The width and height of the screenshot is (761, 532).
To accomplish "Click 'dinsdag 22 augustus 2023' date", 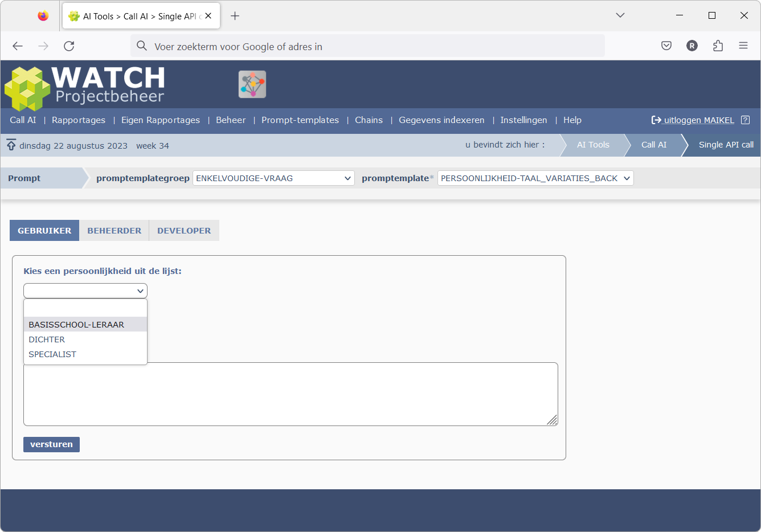I will point(73,146).
